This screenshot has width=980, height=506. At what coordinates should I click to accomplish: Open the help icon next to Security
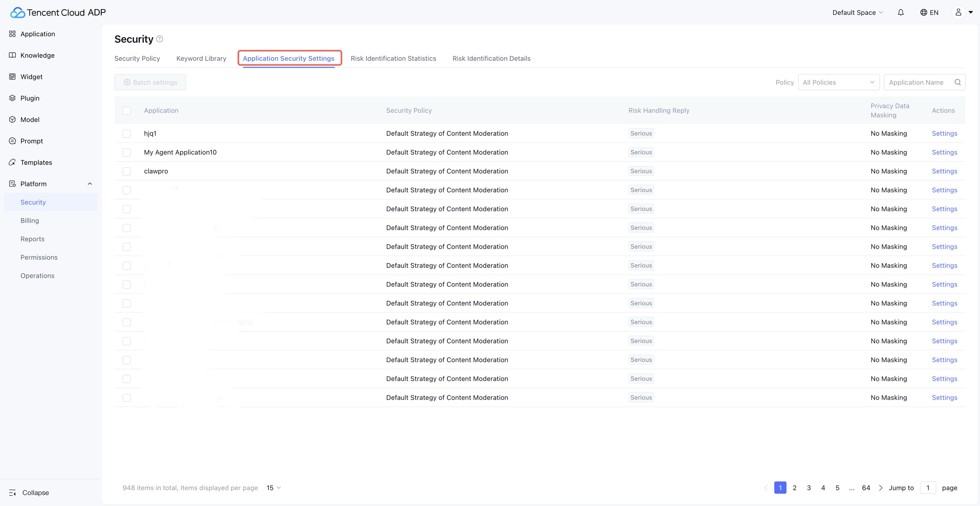pyautogui.click(x=160, y=39)
